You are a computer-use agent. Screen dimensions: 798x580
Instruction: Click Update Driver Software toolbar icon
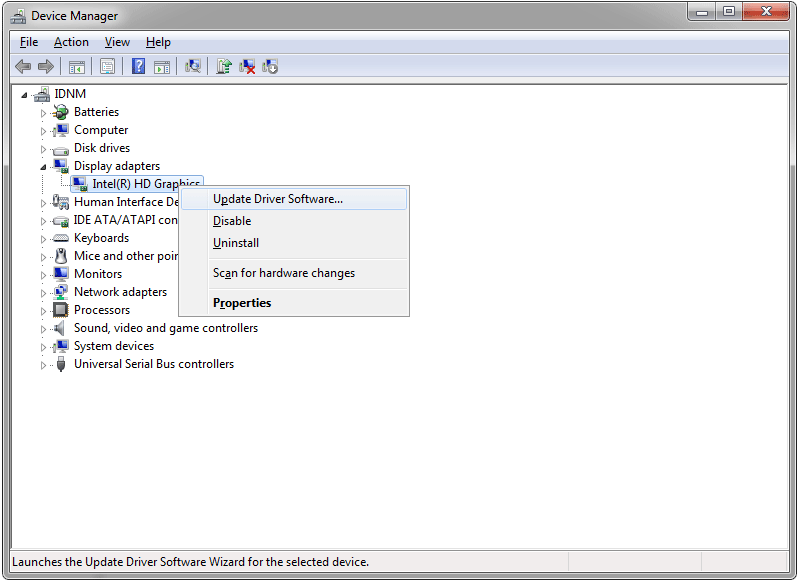224,66
